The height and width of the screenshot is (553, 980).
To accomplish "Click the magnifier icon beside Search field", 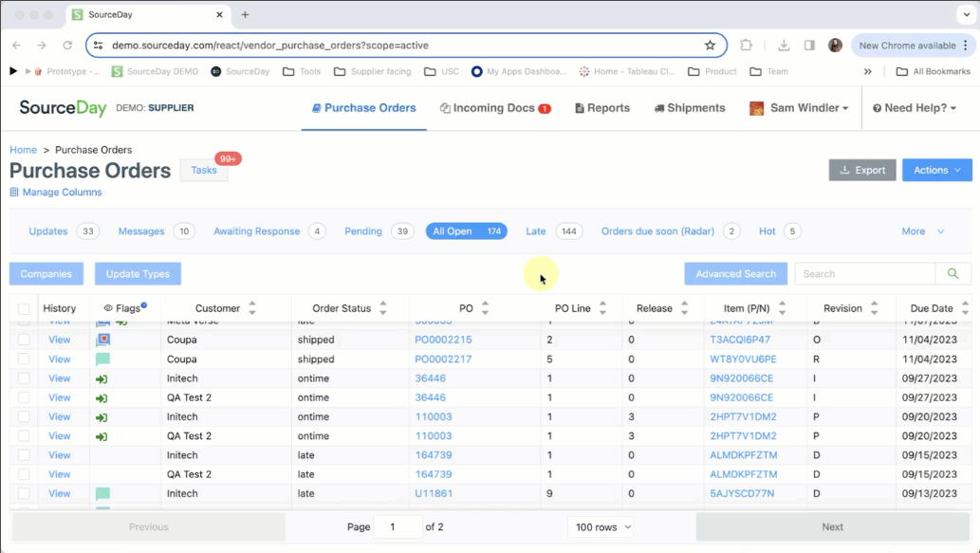I will click(953, 274).
